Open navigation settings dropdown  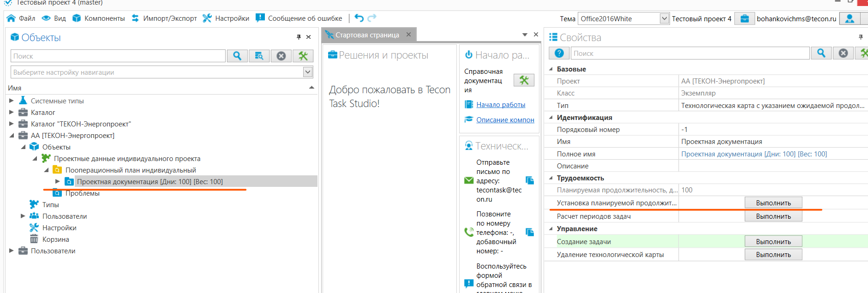(x=308, y=72)
